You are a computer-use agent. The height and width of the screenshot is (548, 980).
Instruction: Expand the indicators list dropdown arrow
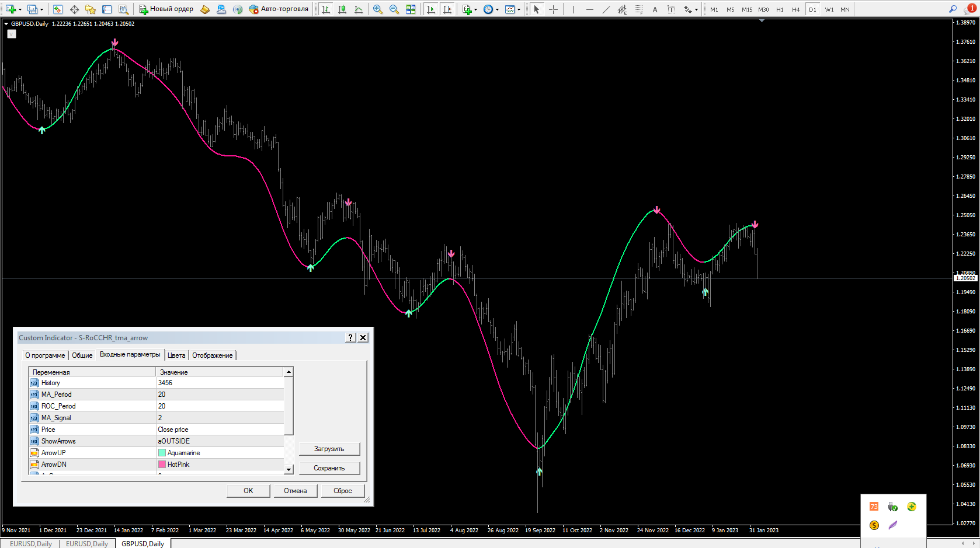(475, 9)
